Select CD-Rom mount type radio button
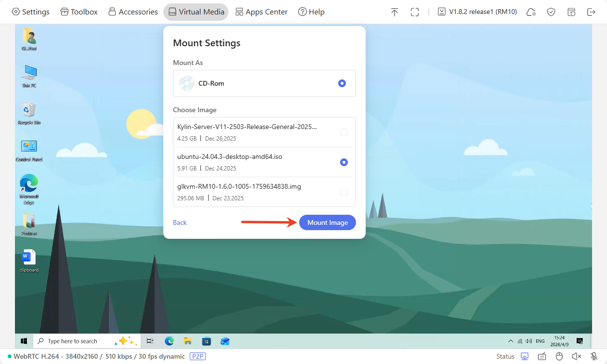This screenshot has height=364, width=607. point(342,83)
